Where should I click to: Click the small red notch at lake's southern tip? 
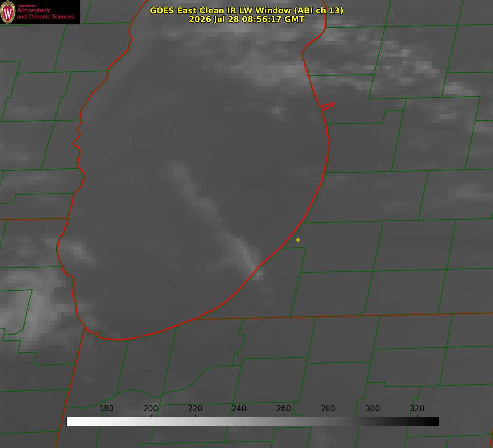96,334
